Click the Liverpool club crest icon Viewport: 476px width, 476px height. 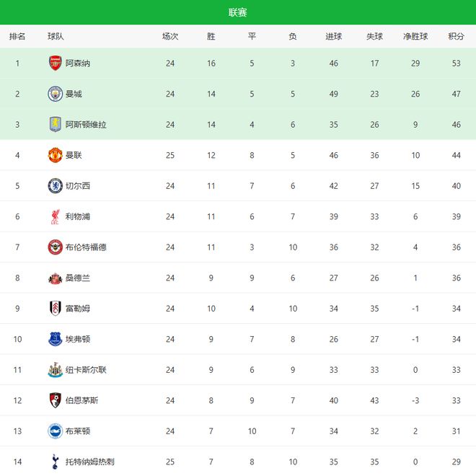(56, 216)
